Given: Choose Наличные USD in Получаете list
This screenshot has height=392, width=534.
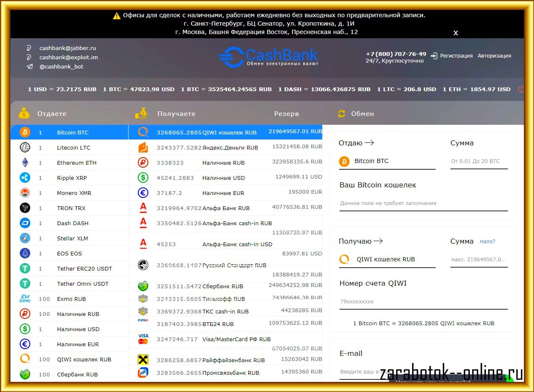Looking at the screenshot, I should pos(223,178).
